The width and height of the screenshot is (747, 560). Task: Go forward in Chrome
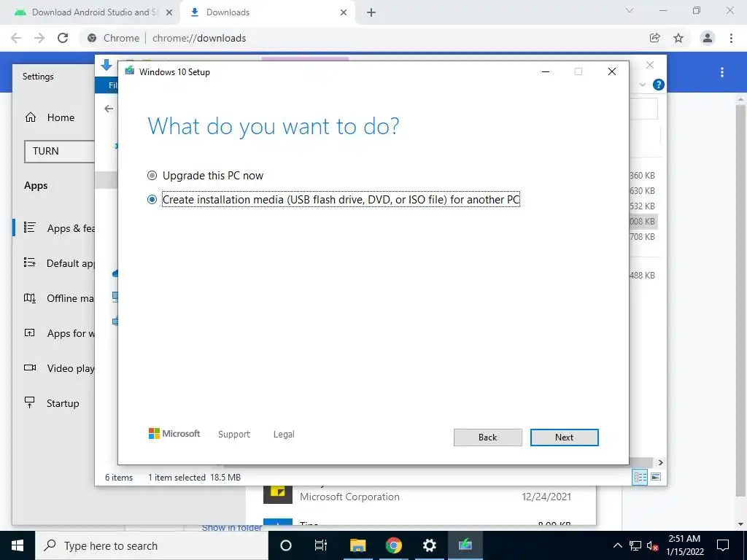[x=39, y=38]
